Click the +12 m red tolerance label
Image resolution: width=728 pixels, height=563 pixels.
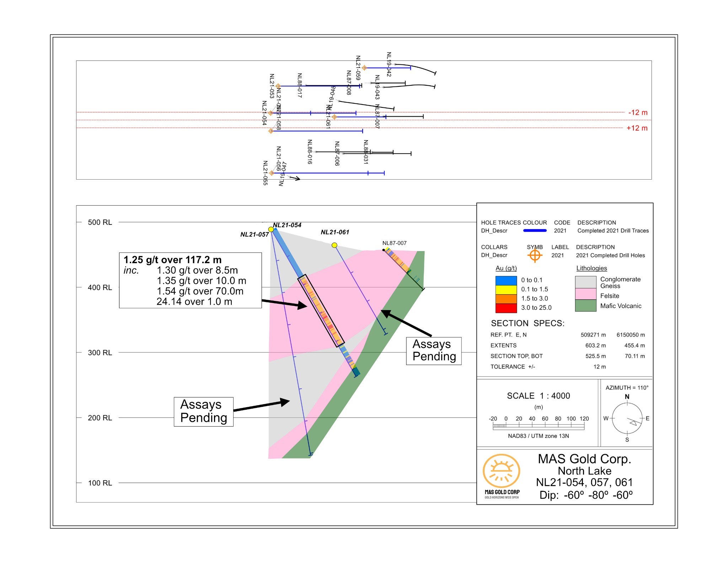[637, 128]
